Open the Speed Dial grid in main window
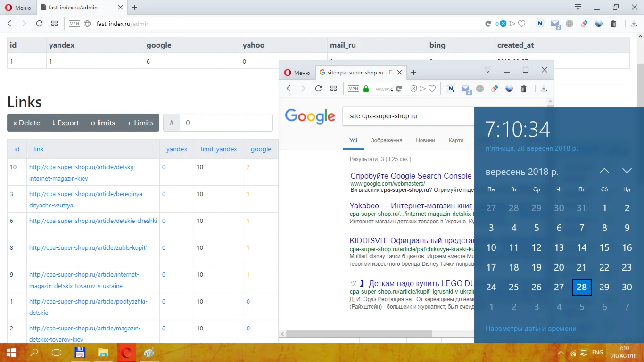This screenshot has width=644, height=362. 54,24
